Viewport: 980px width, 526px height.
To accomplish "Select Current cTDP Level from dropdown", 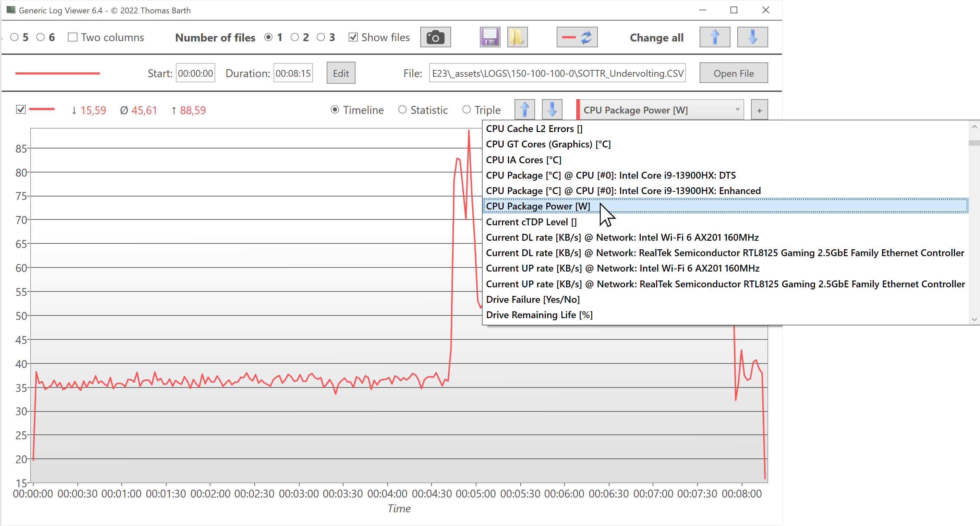I will point(531,222).
